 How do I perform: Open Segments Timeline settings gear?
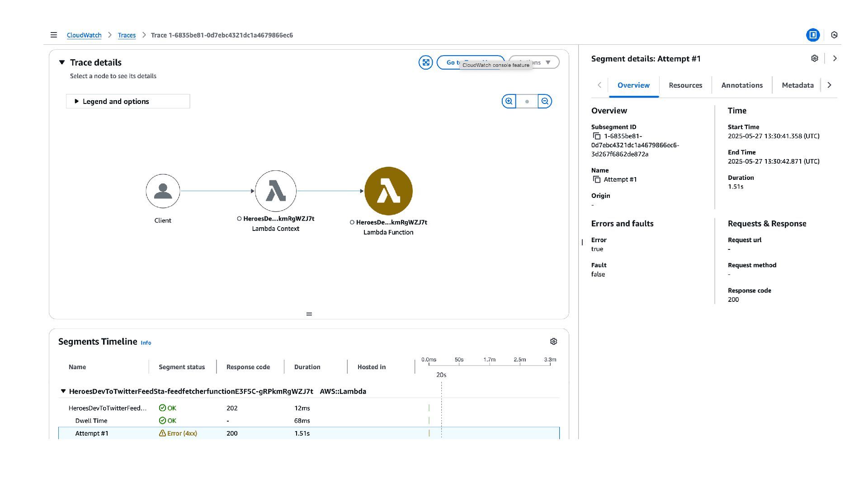click(x=553, y=342)
